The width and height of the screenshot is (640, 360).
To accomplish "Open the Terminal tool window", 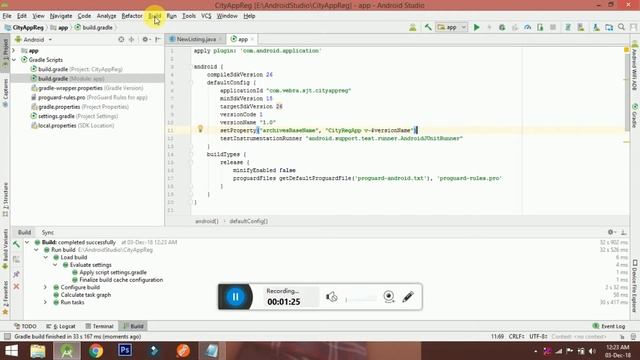I will coord(99,326).
